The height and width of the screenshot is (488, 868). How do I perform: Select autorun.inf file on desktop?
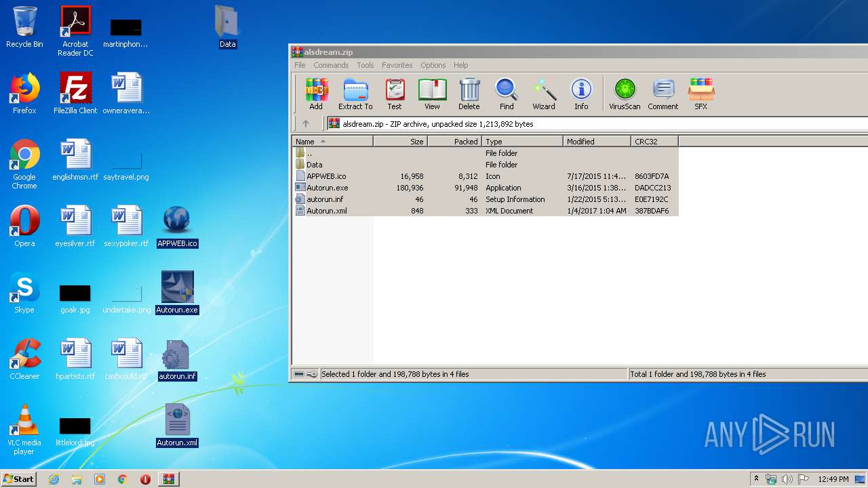pos(177,359)
